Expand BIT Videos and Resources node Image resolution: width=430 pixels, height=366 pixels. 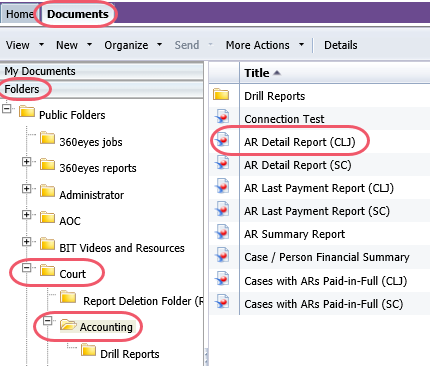[x=26, y=242]
